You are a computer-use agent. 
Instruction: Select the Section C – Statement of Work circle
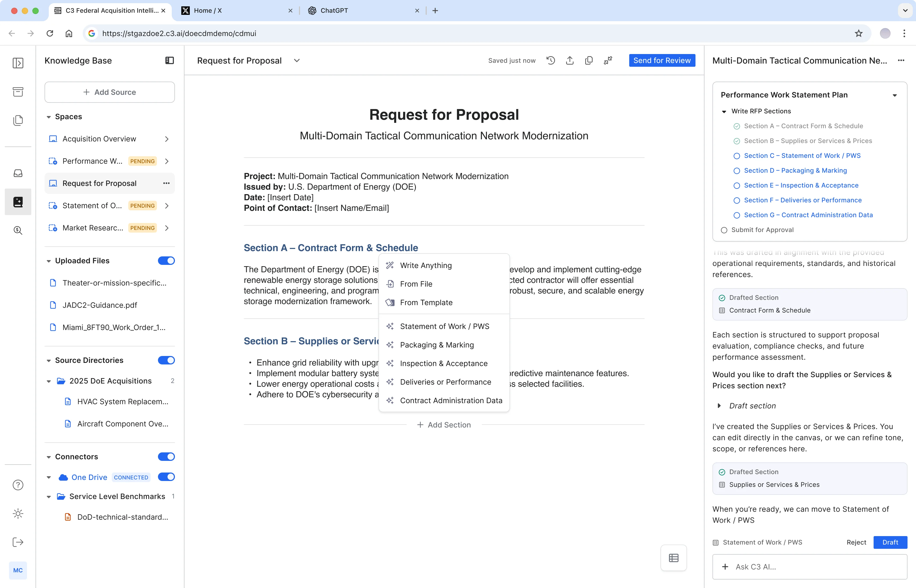point(737,156)
